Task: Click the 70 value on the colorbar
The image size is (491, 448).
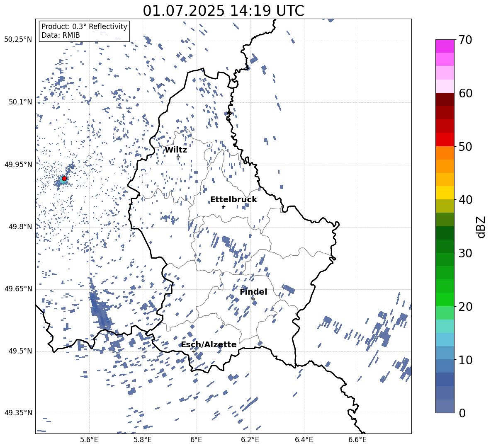Action: [465, 40]
